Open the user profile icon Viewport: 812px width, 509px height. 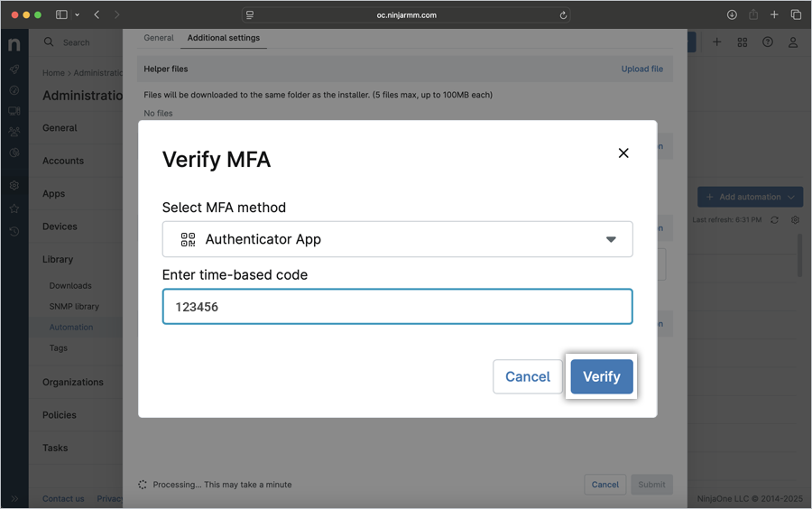click(x=793, y=42)
